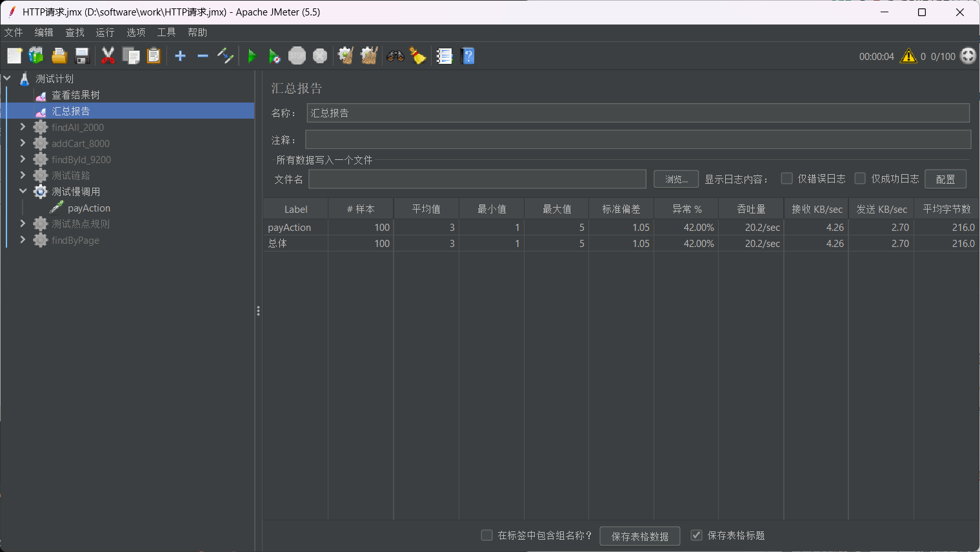Click the 配置 button

coord(945,179)
